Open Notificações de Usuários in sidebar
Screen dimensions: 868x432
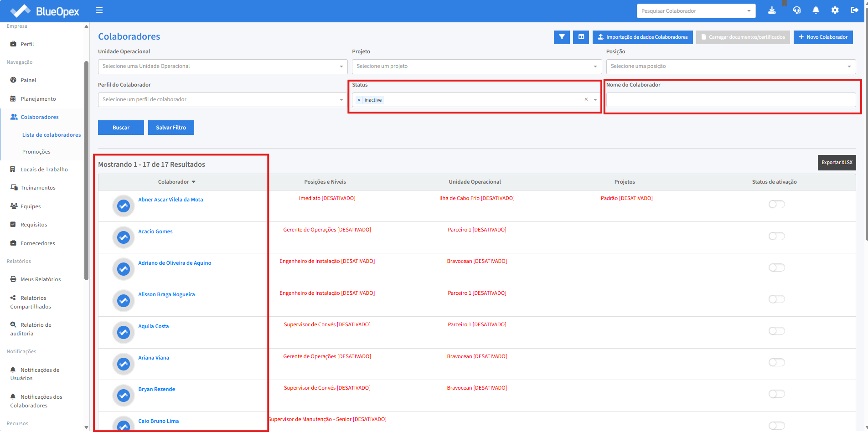[x=35, y=374]
